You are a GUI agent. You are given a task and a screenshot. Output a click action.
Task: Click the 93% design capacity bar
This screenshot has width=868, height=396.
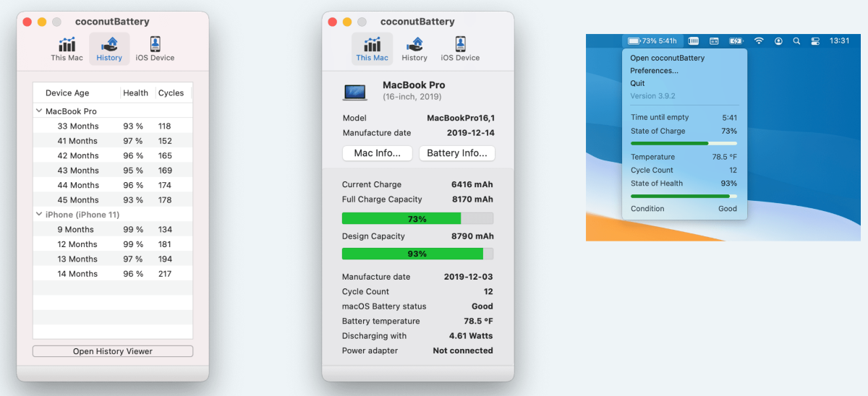(417, 254)
